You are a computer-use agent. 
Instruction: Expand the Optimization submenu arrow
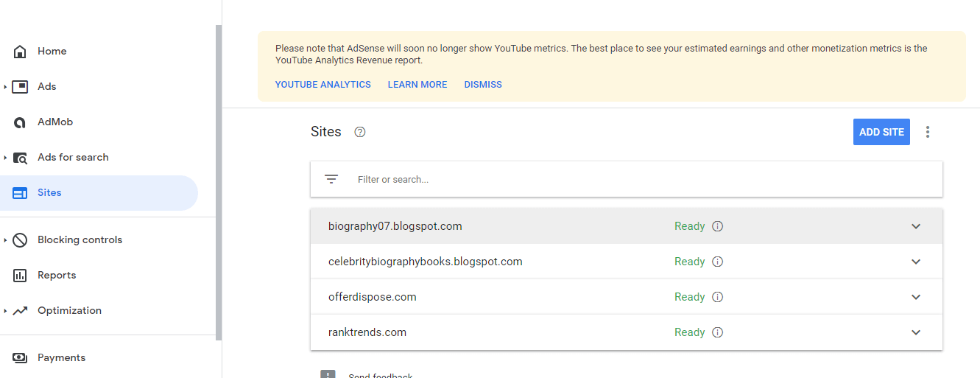coord(5,311)
